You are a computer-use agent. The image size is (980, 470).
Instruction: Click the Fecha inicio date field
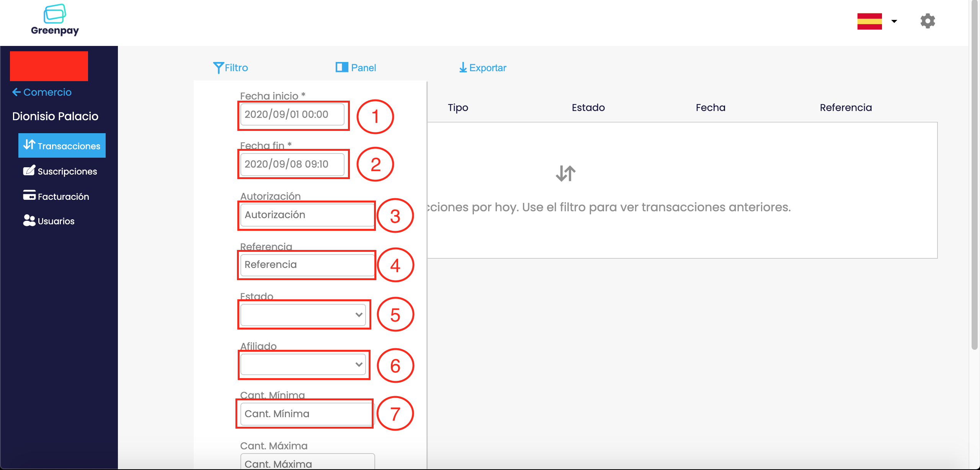click(x=292, y=114)
